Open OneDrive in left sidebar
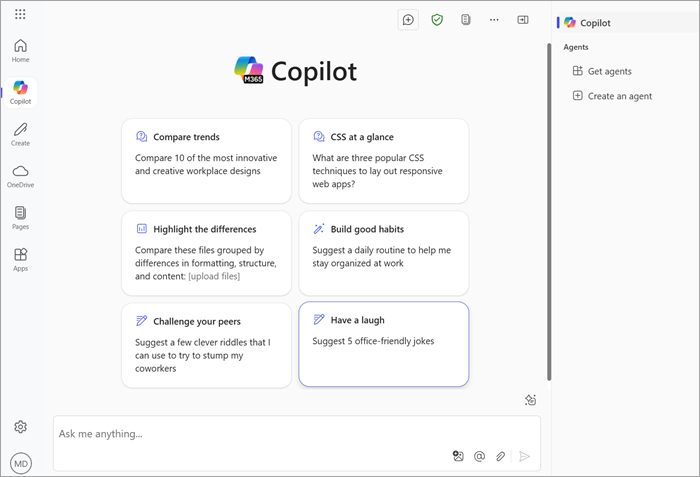Screen dimensions: 700x477 pos(21,176)
